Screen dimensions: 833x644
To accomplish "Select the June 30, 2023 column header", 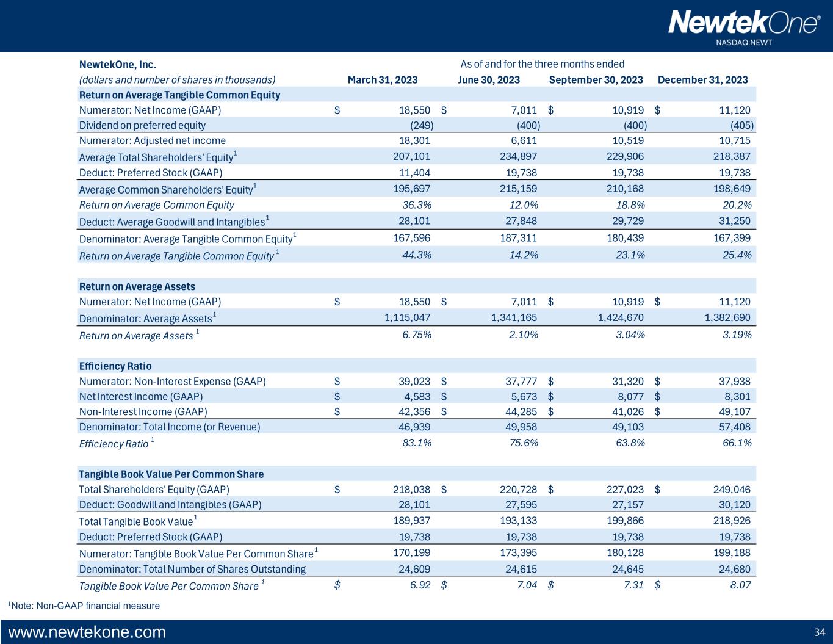I will pyautogui.click(x=488, y=80).
